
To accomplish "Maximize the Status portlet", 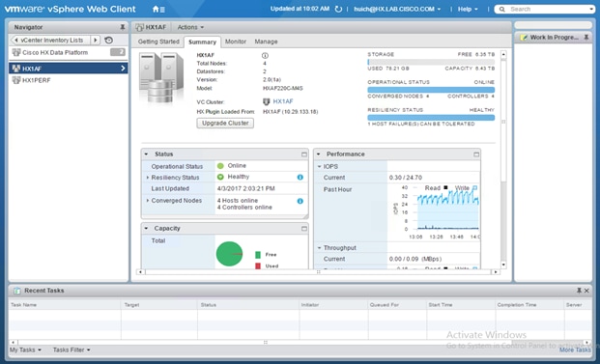I will pos(304,154).
